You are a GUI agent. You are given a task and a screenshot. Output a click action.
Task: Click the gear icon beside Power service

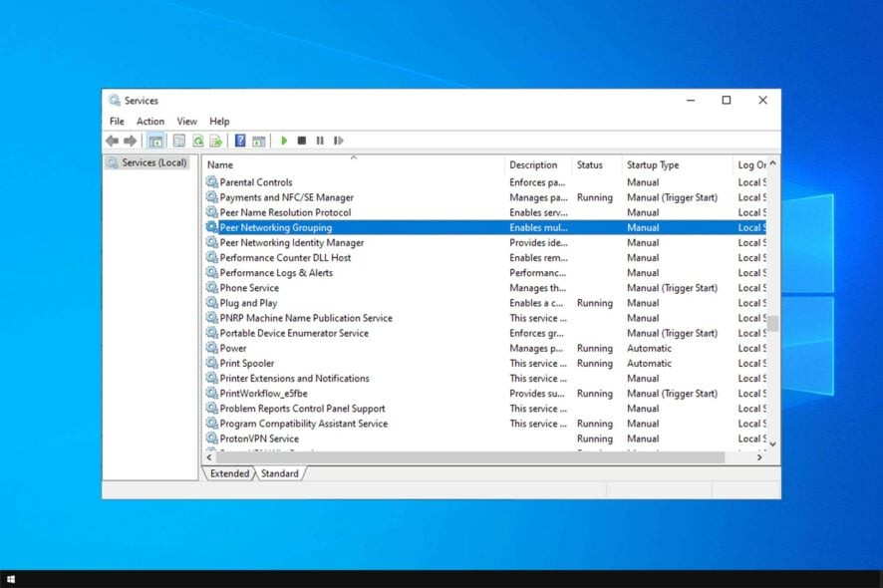tap(211, 348)
